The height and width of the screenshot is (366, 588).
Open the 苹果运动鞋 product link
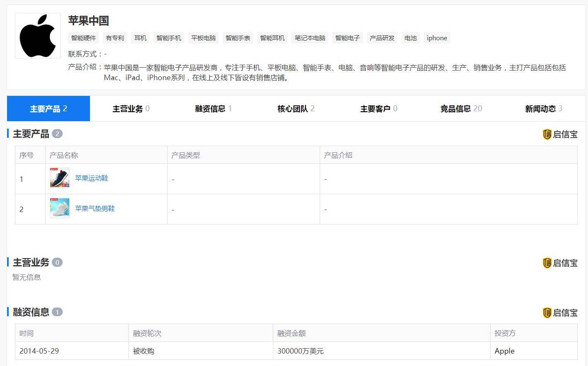coord(91,178)
